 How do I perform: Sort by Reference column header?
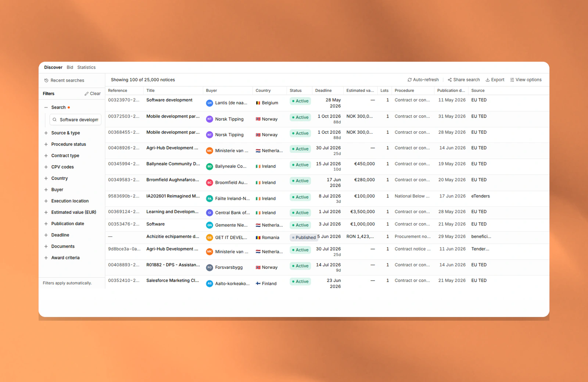[118, 91]
